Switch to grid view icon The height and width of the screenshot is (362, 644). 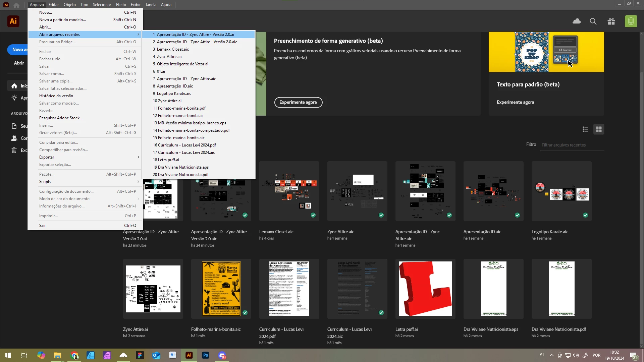tap(599, 129)
